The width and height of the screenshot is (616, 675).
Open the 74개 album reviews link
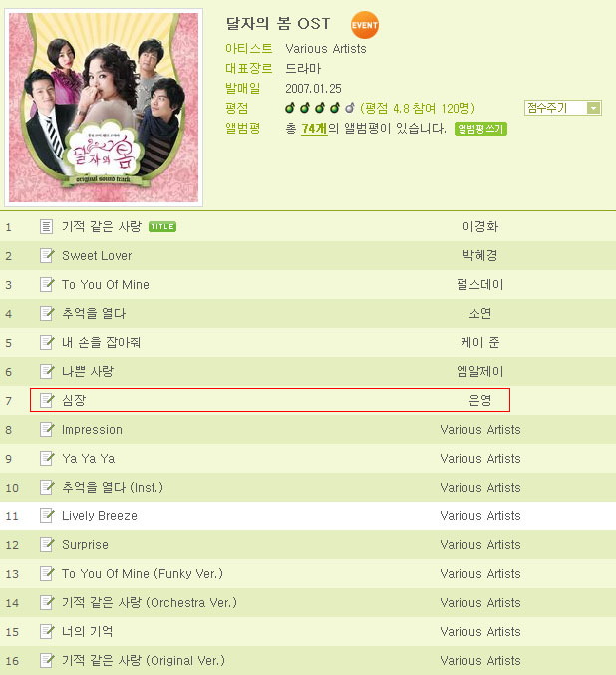click(x=314, y=129)
